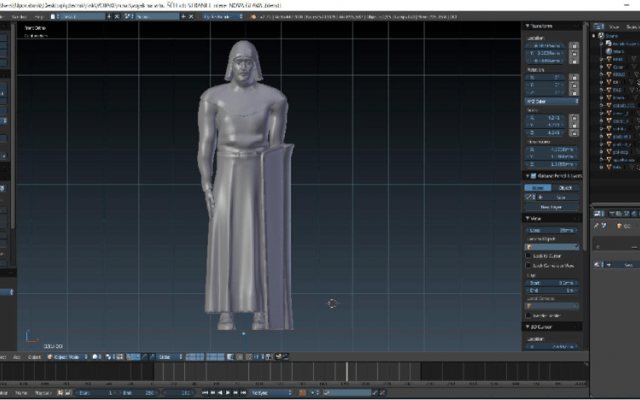Open the render engine dropdown in top bar
This screenshot has width=640, height=400.
coord(223,16)
